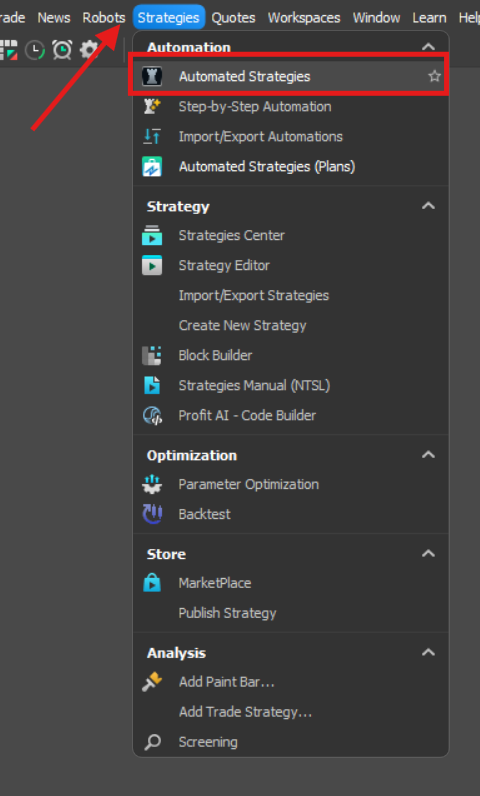This screenshot has height=796, width=480.
Task: Open Block Builder
Action: click(x=291, y=355)
